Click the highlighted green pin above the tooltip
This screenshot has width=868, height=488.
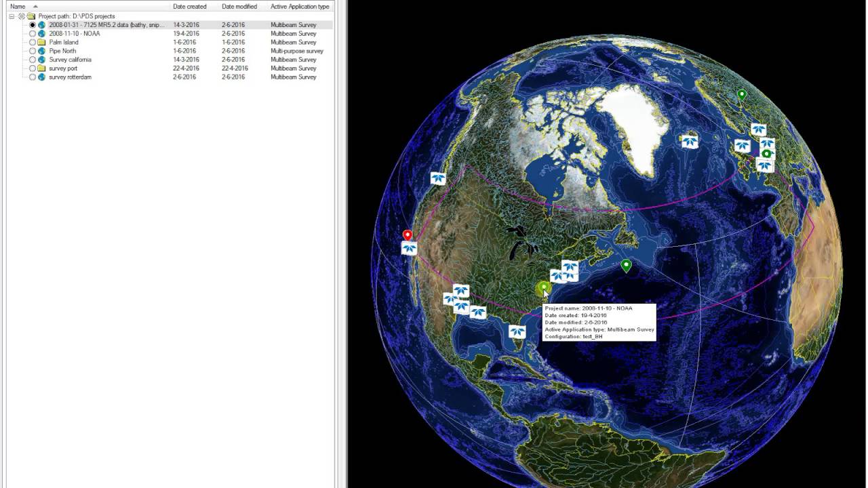tap(543, 289)
